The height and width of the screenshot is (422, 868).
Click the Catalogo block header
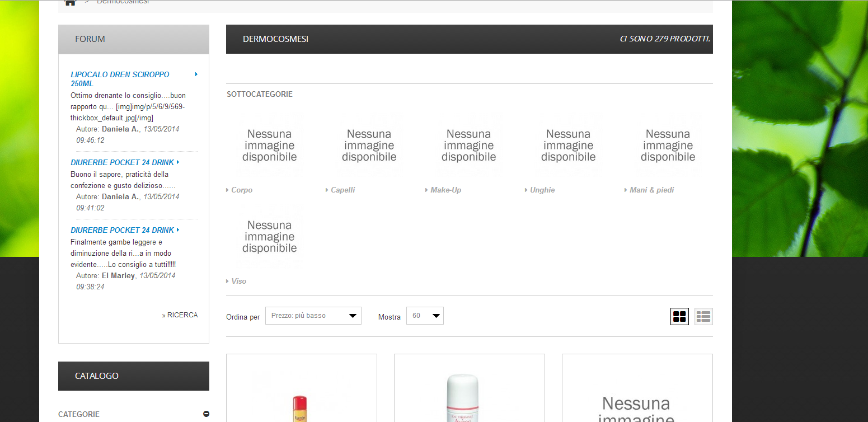click(x=134, y=376)
